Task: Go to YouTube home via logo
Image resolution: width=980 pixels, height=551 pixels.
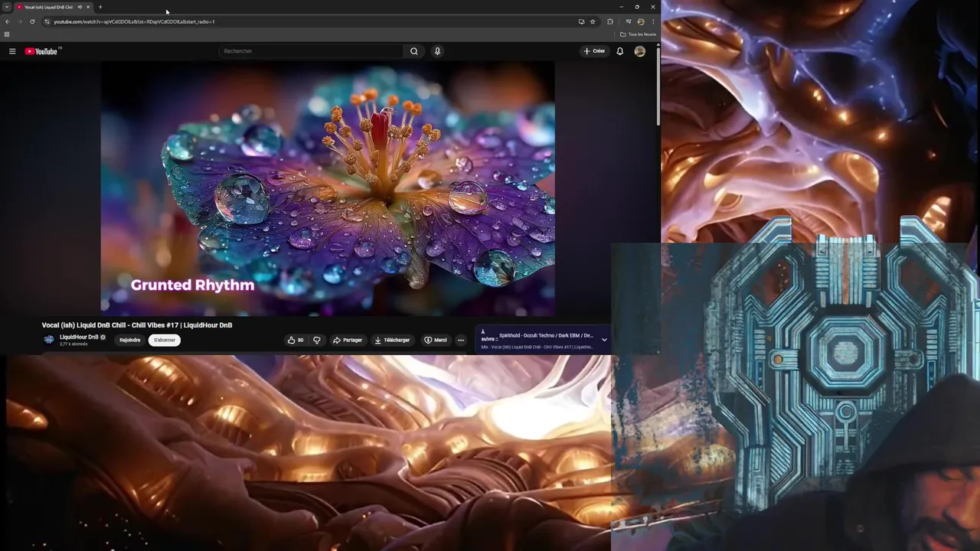Action: 41,51
